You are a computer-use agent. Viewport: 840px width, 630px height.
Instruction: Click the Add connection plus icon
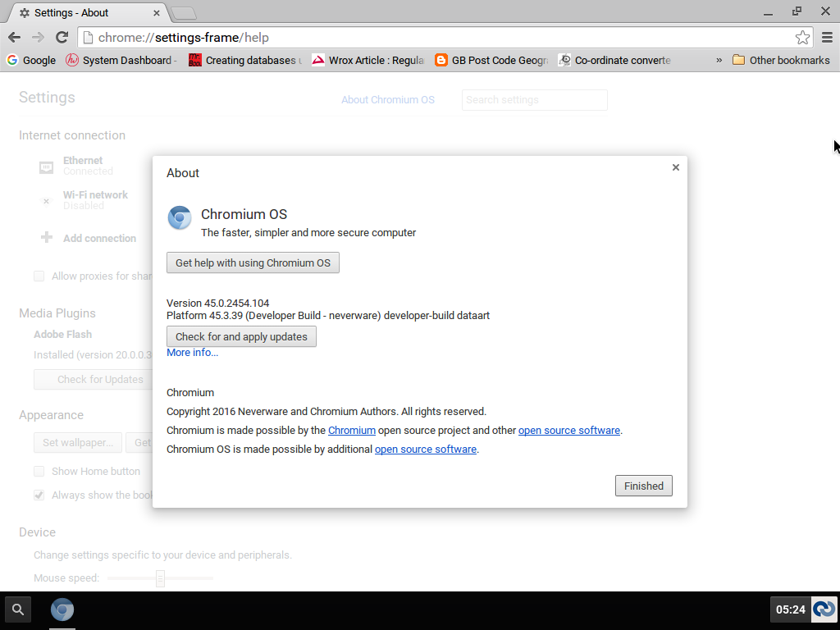[47, 237]
